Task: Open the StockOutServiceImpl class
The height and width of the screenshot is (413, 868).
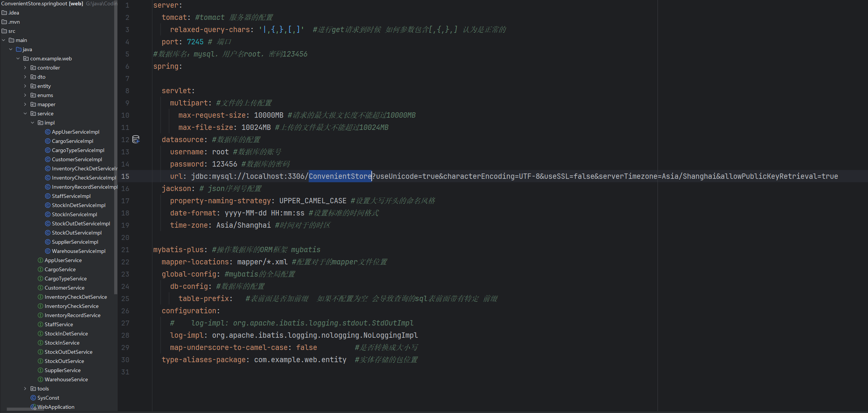Action: [76, 233]
